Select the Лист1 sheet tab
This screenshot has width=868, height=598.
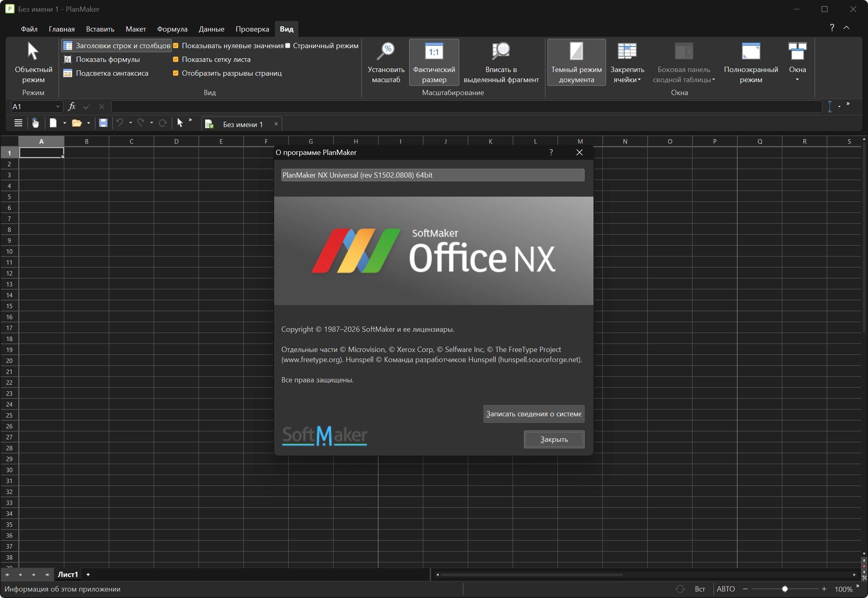coord(68,575)
